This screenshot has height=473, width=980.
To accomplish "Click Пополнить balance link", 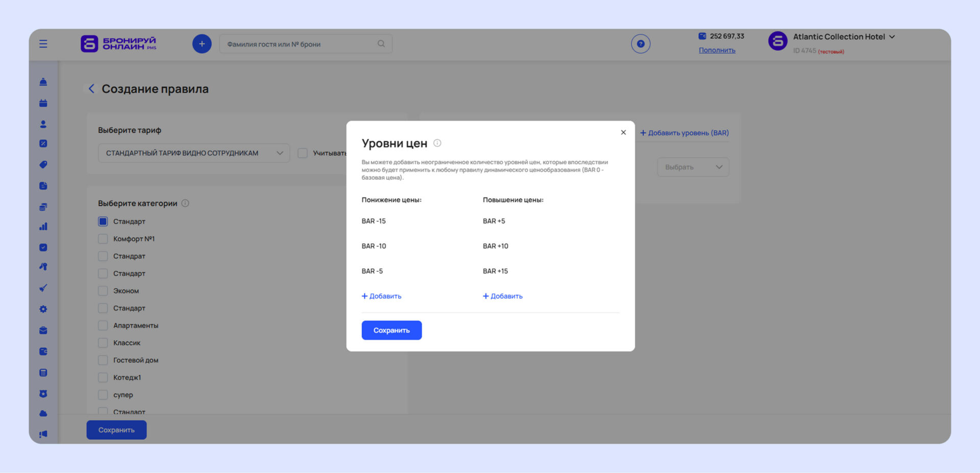I will [717, 50].
